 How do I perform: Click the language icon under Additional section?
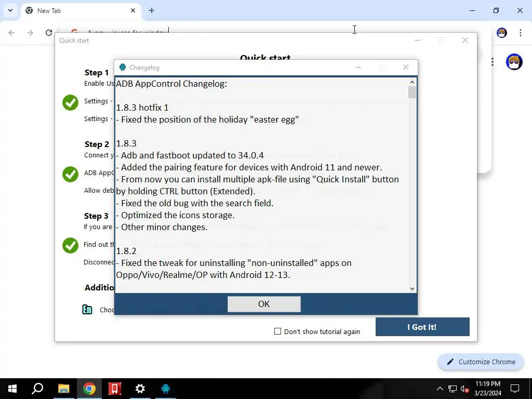click(87, 310)
